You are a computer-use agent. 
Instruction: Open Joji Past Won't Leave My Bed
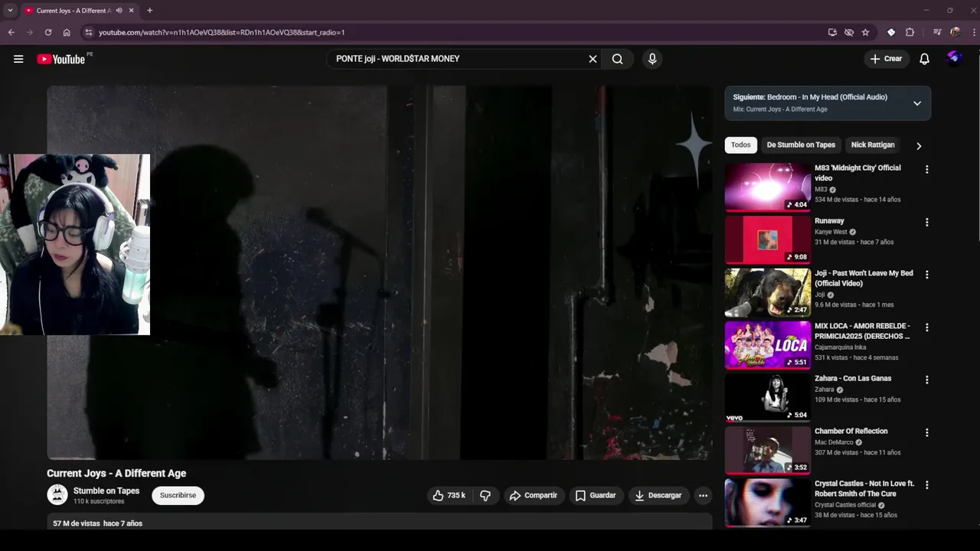point(768,292)
